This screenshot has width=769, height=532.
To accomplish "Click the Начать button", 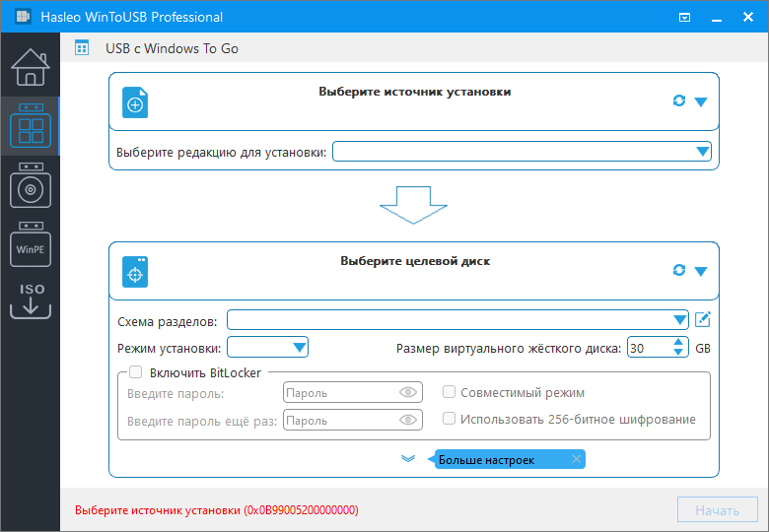I will point(717,510).
